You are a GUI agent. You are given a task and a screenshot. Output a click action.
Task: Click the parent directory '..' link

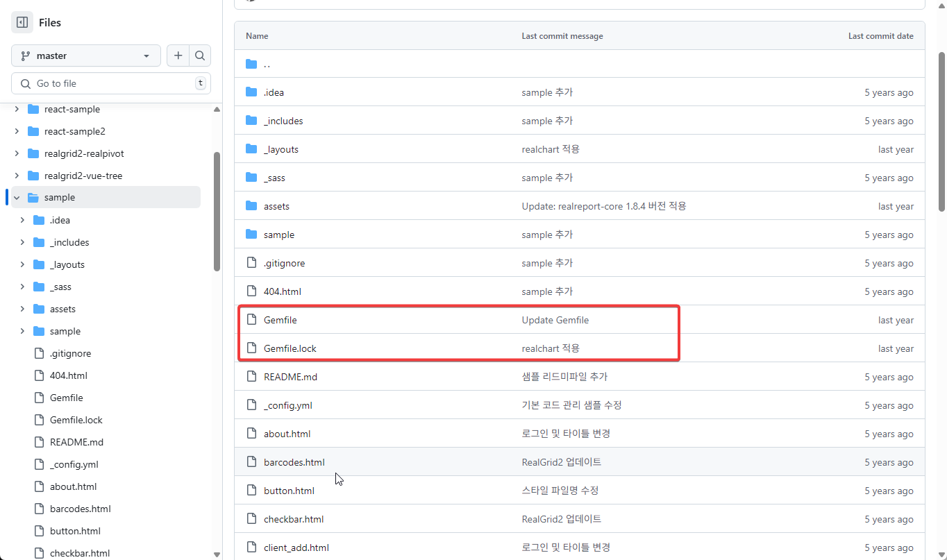pos(267,64)
